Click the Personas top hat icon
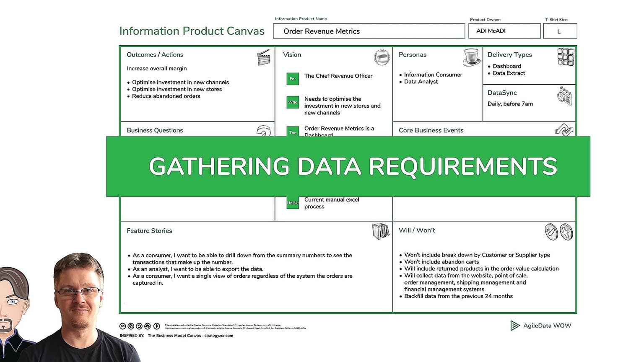This screenshot has height=362, width=644. 472,57
